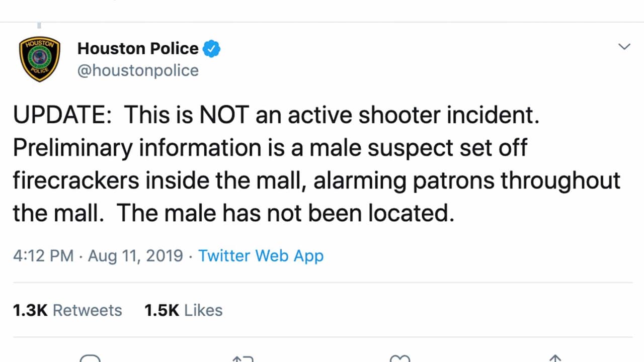Click the retweet arrows icon
Viewport: 644px width, 362px height.
coord(243,358)
